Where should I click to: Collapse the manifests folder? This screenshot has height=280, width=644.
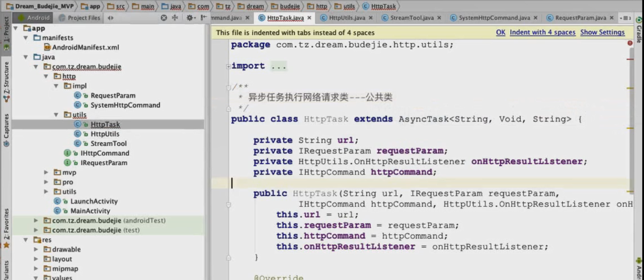[x=27, y=38]
